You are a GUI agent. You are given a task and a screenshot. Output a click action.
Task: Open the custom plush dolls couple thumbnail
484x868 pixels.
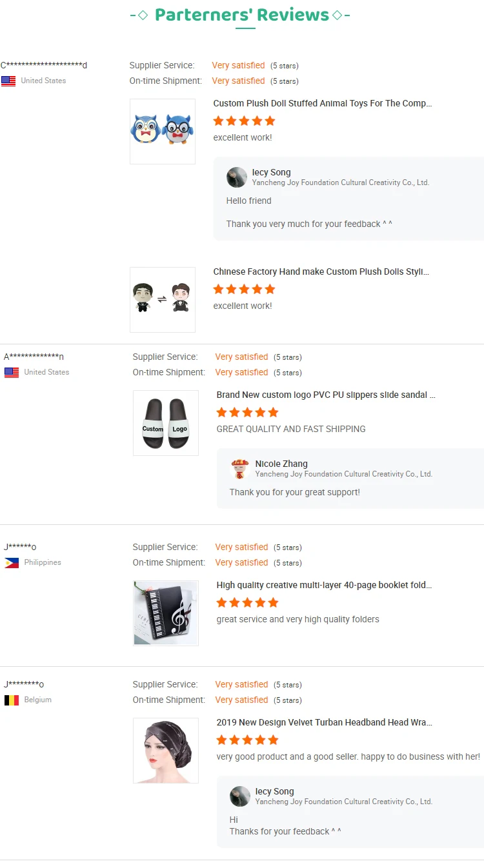[x=163, y=300]
